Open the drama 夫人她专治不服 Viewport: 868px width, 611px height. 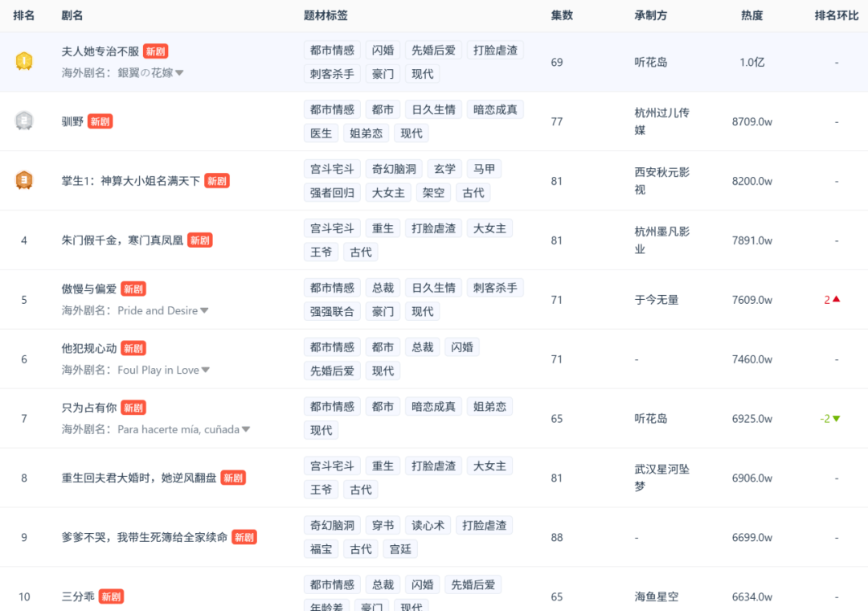100,51
